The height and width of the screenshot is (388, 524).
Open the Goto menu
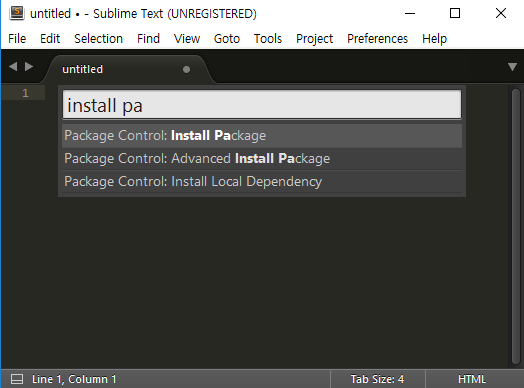pyautogui.click(x=227, y=39)
